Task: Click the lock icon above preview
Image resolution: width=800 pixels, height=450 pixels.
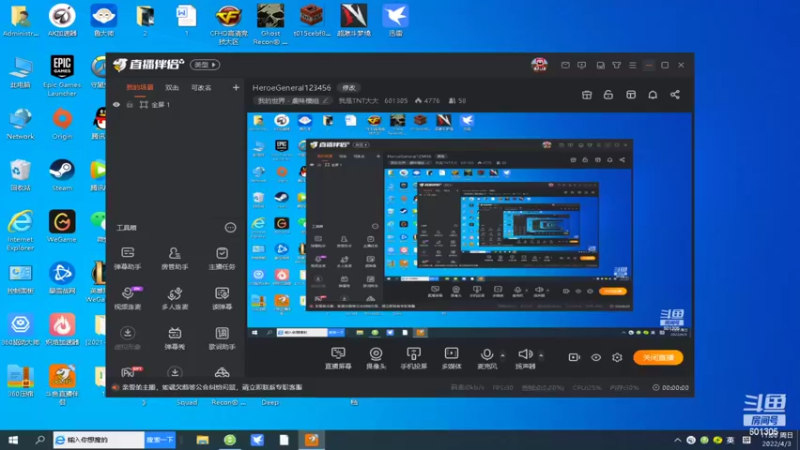Action: pos(608,95)
